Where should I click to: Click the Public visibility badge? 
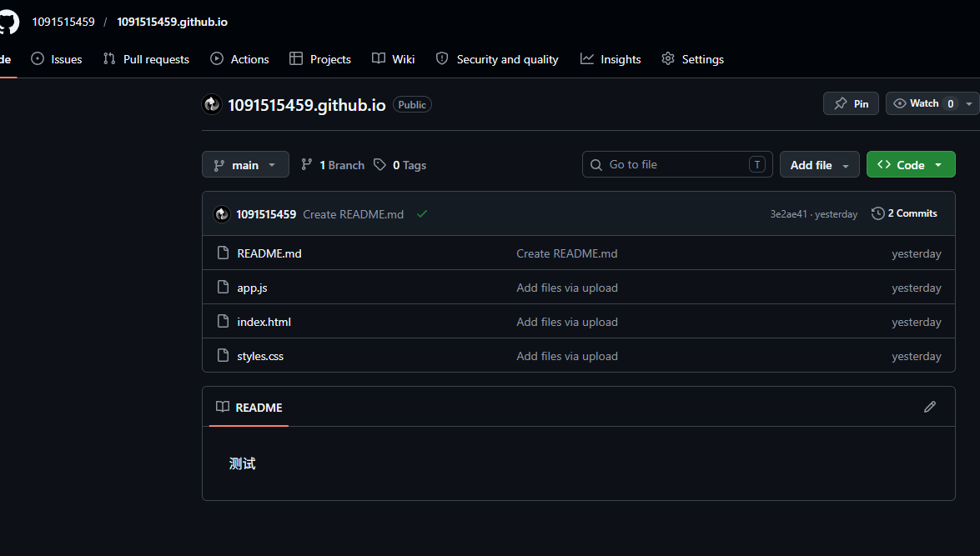pyautogui.click(x=412, y=104)
